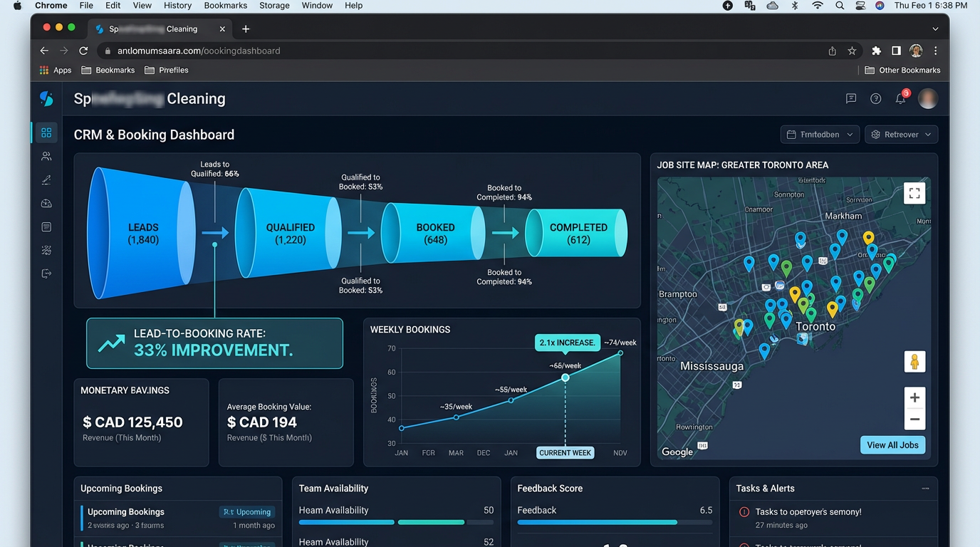980x547 pixels.
Task: Open Chrome extensions puzzle icon
Action: 877,51
